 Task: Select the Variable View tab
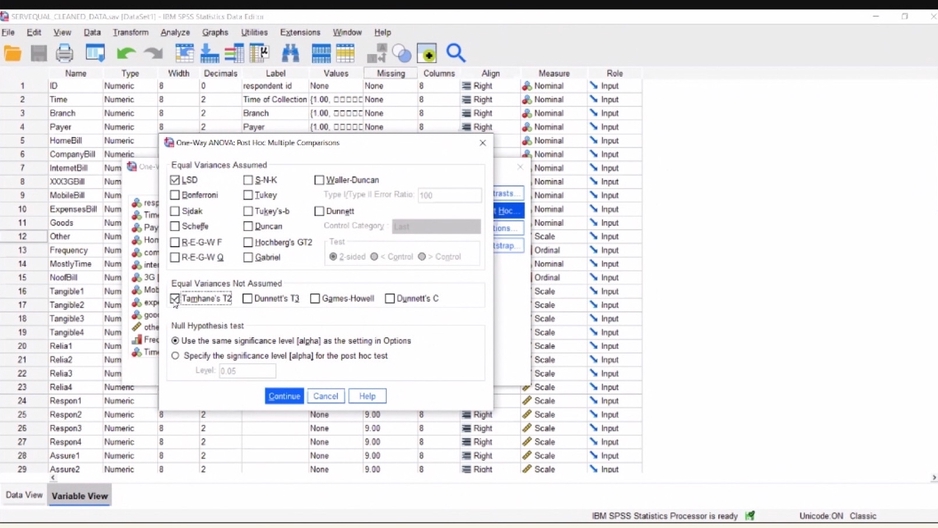[x=80, y=496]
